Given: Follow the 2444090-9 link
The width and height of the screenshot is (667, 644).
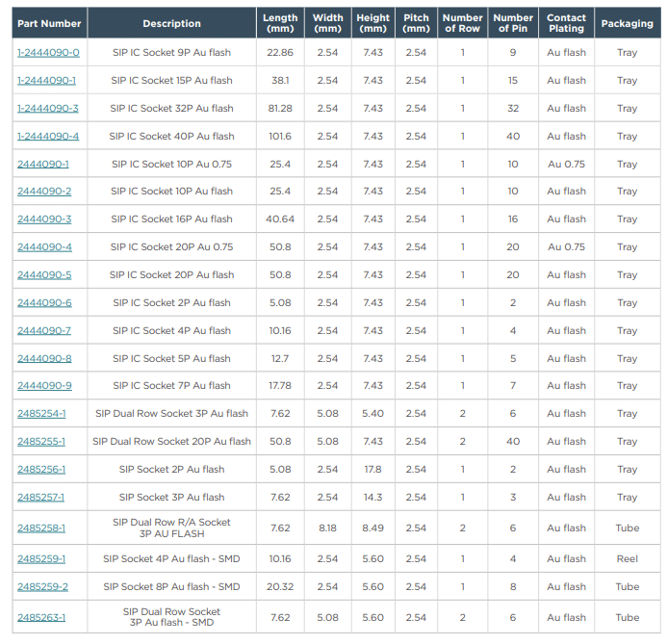Looking at the screenshot, I should click(x=44, y=386).
